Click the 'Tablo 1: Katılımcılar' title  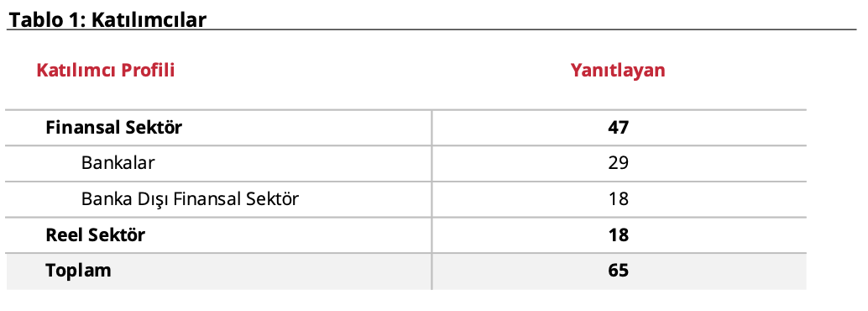coord(108,20)
